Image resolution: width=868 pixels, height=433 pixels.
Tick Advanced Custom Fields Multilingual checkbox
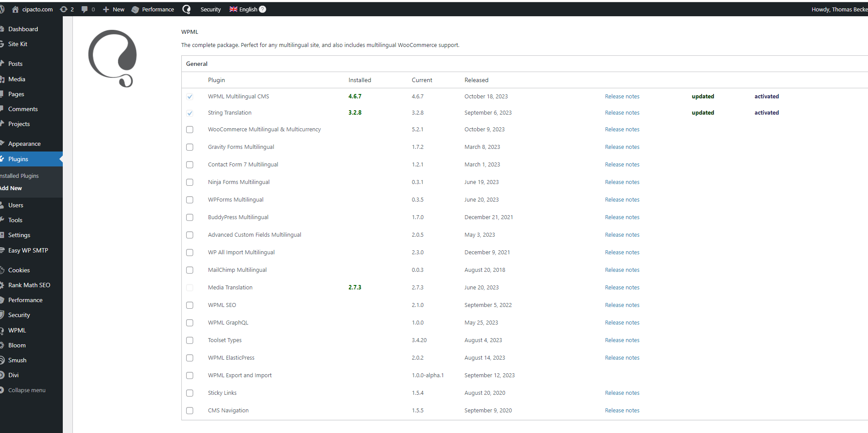[x=190, y=235]
